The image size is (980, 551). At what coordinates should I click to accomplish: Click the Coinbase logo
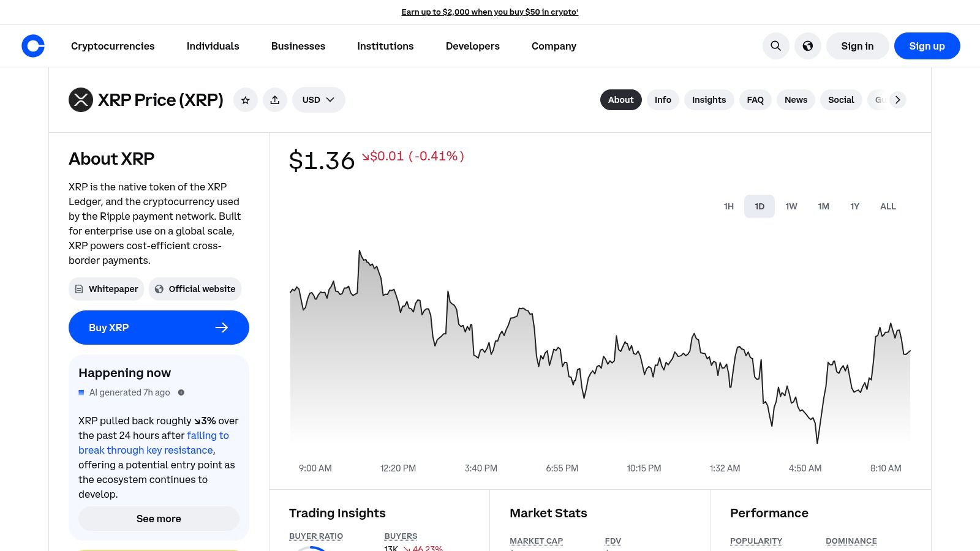click(x=33, y=46)
